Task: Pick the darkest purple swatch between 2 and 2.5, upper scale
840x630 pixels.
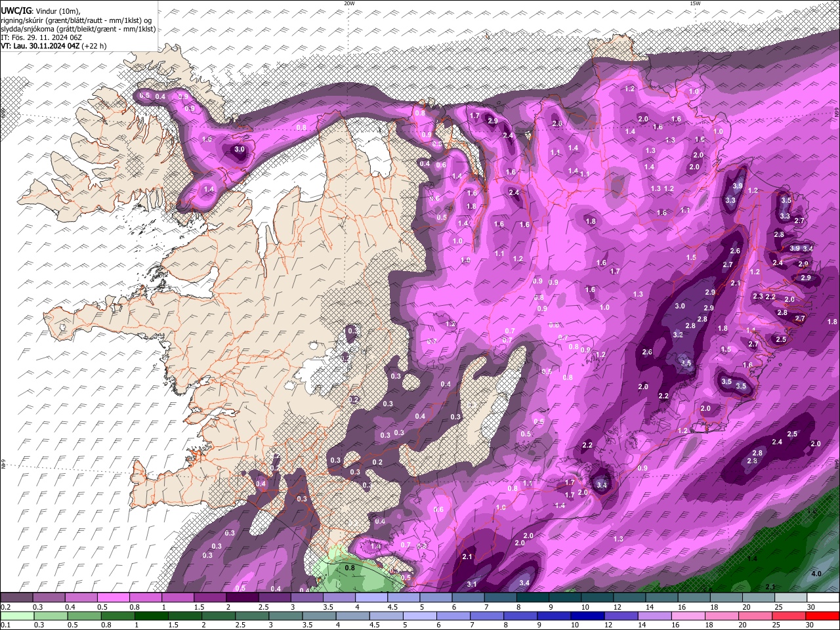Action: click(242, 597)
